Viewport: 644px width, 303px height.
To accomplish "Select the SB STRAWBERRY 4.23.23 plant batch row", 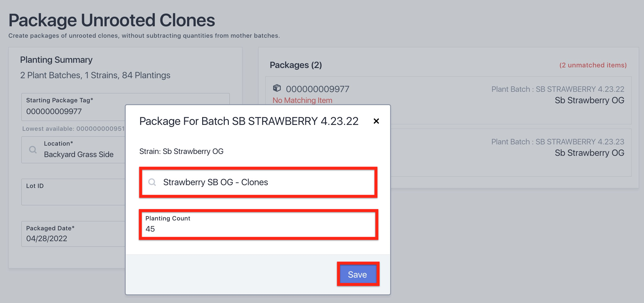I will click(x=557, y=147).
